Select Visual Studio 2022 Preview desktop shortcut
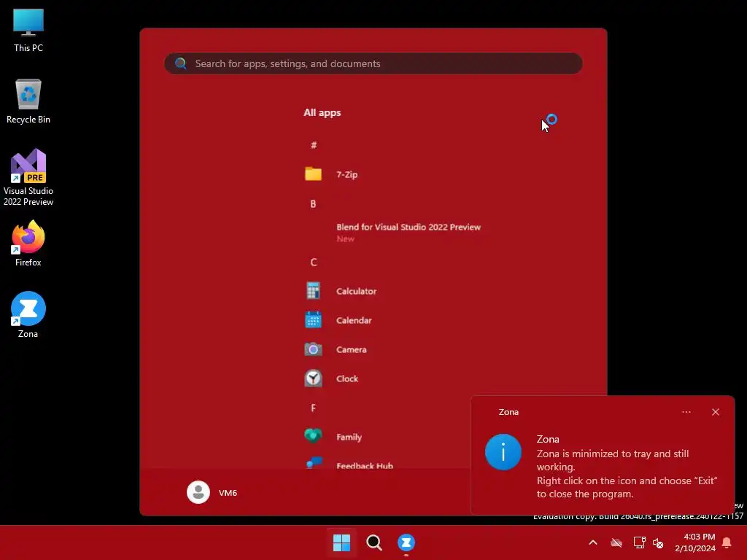This screenshot has height=560, width=747. coord(28,178)
